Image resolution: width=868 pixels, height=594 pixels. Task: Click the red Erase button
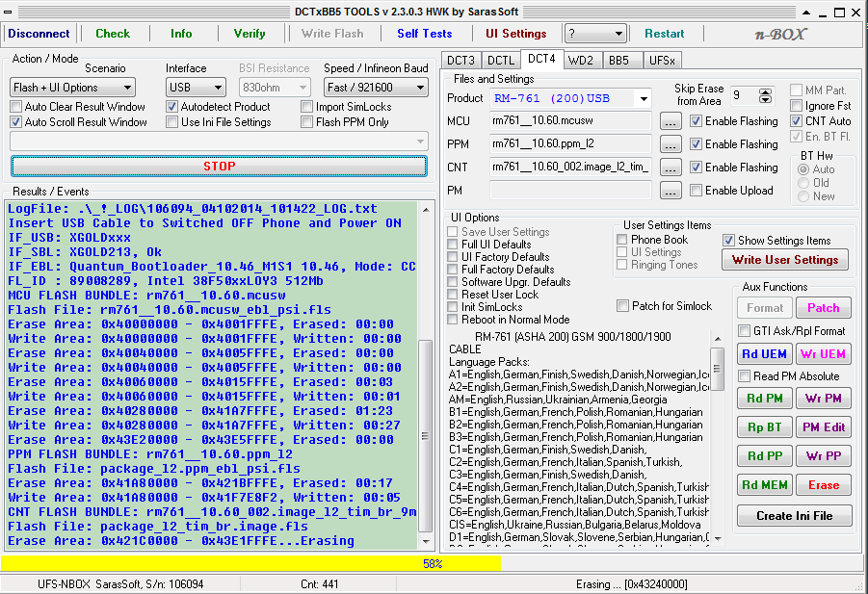[823, 485]
